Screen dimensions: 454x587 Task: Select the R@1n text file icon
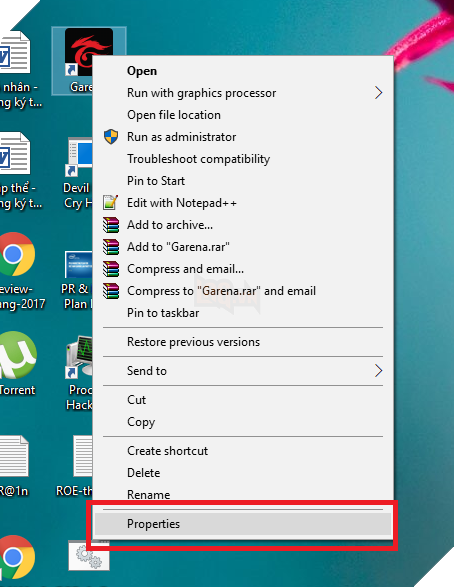click(14, 455)
